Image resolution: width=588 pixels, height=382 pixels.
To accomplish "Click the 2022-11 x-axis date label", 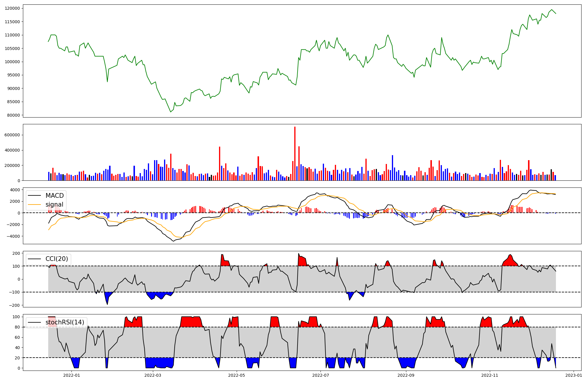I will click(490, 375).
